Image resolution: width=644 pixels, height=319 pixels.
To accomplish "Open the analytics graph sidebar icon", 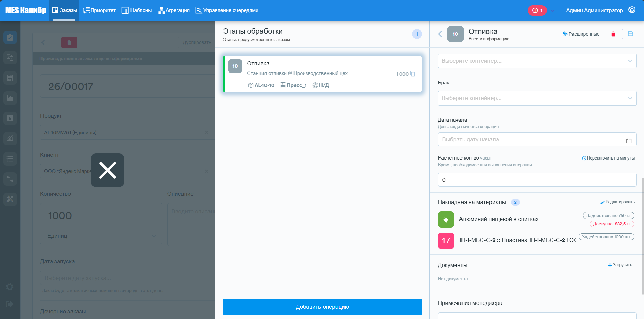I will (10, 138).
